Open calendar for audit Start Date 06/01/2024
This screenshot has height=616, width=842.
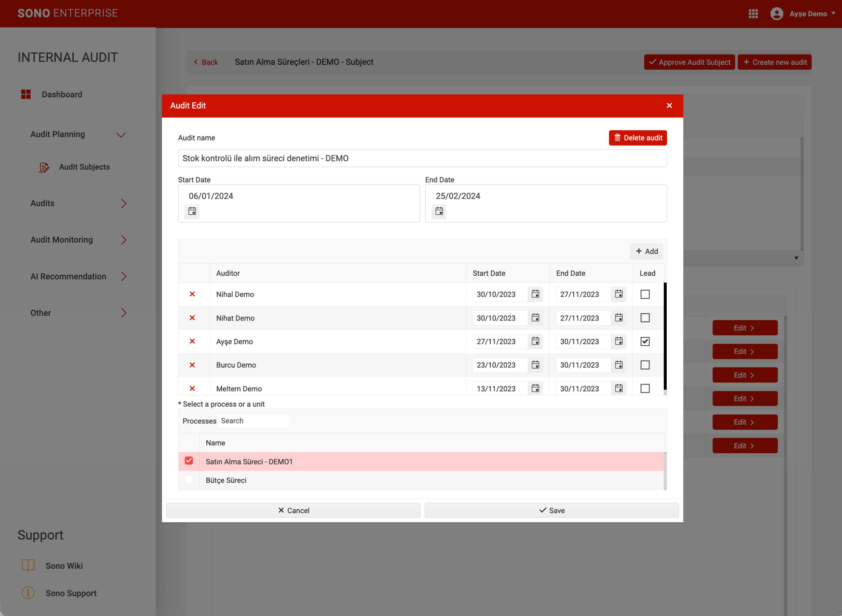click(x=192, y=211)
